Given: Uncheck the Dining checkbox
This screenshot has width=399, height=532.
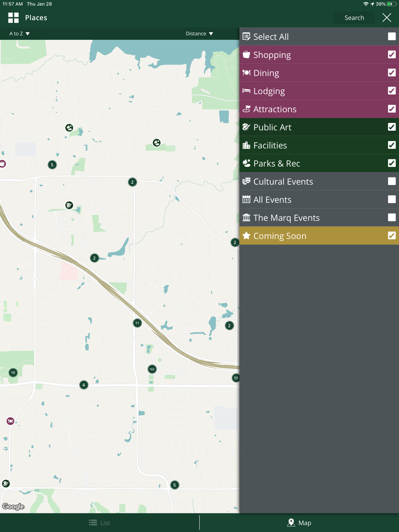Looking at the screenshot, I should coord(392,73).
